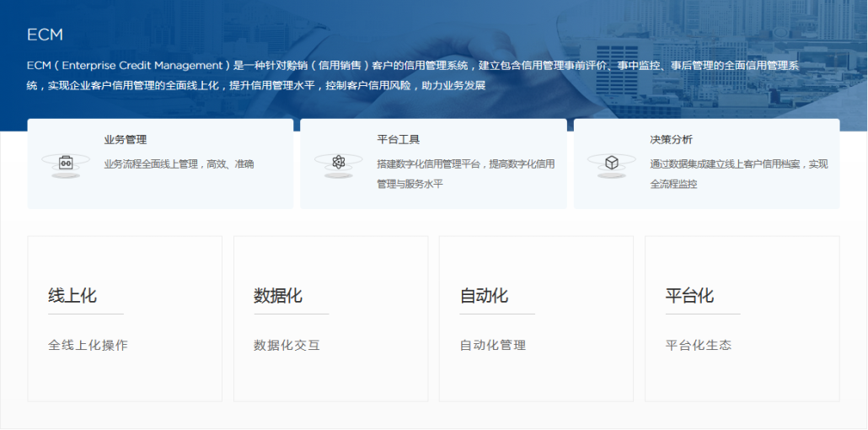This screenshot has width=868, height=430.
Task: Click text 通过数据集成建立线上客户信用档案 description
Action: [739, 174]
